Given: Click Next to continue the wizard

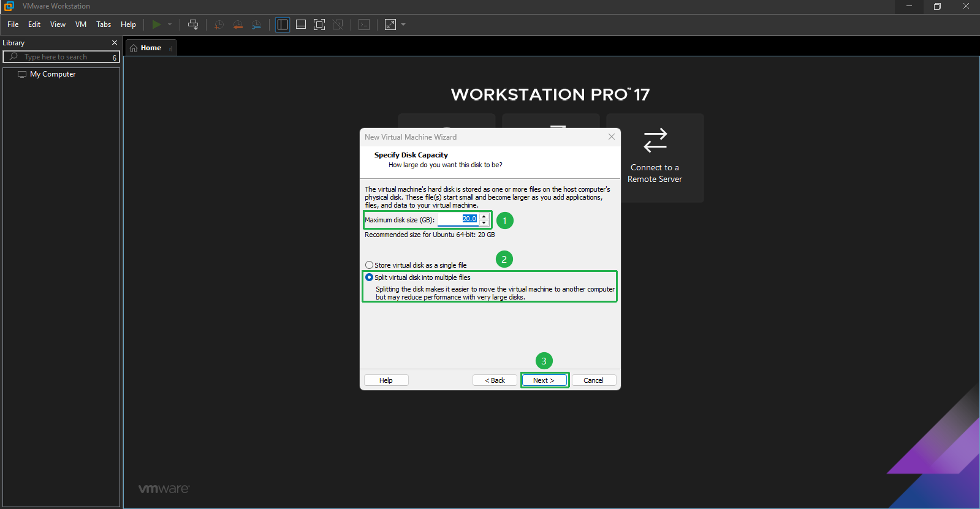Looking at the screenshot, I should click(x=544, y=380).
